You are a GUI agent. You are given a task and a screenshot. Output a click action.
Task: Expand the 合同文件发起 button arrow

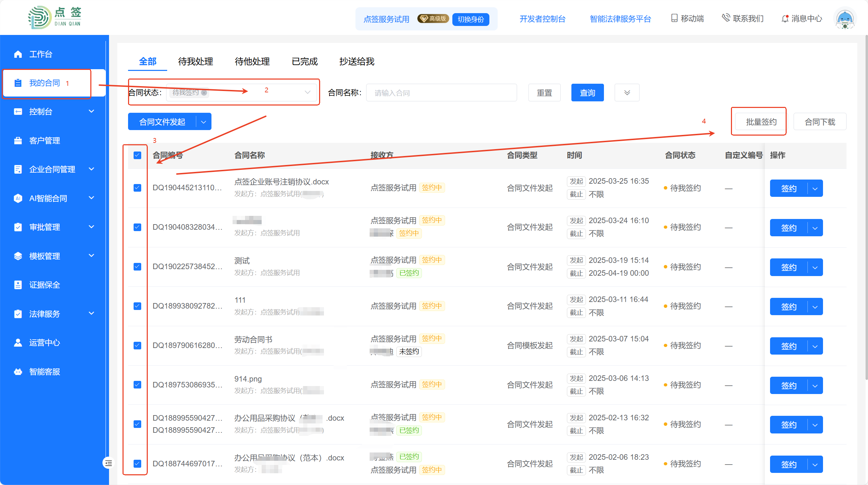204,122
